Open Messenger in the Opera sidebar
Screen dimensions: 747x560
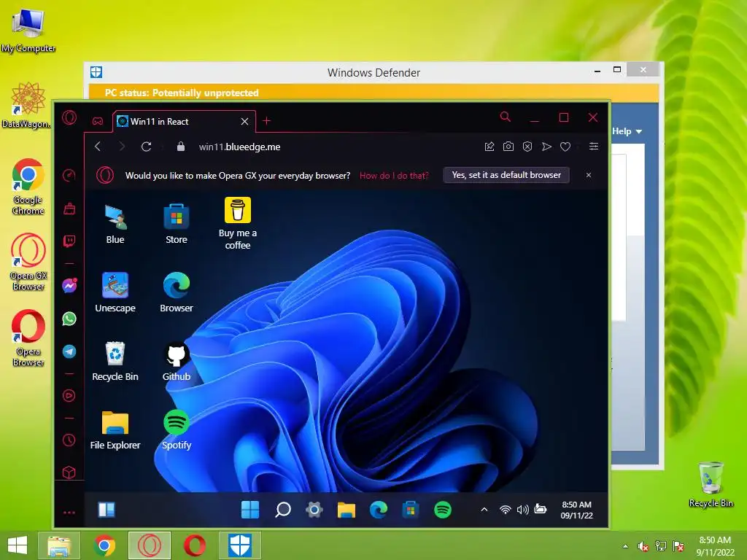[69, 285]
